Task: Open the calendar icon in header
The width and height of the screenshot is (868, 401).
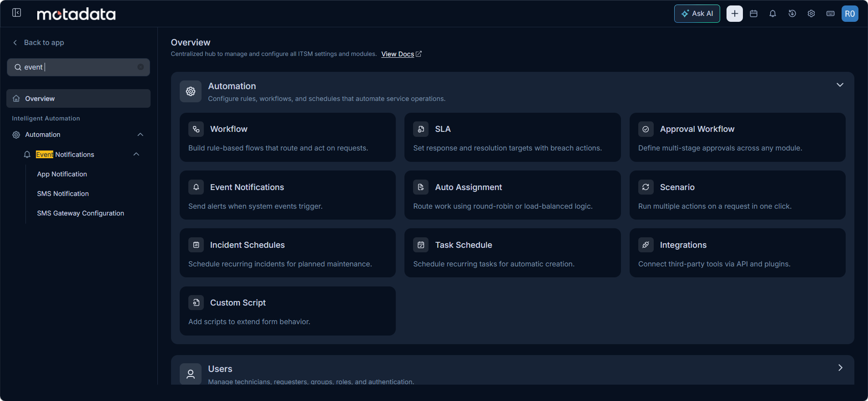Action: point(753,14)
